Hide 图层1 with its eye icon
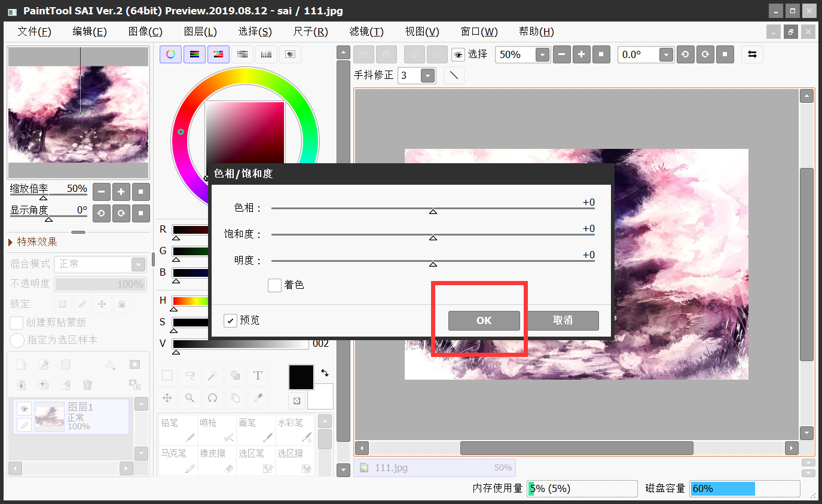Screen dimensions: 822x504 click(24, 409)
